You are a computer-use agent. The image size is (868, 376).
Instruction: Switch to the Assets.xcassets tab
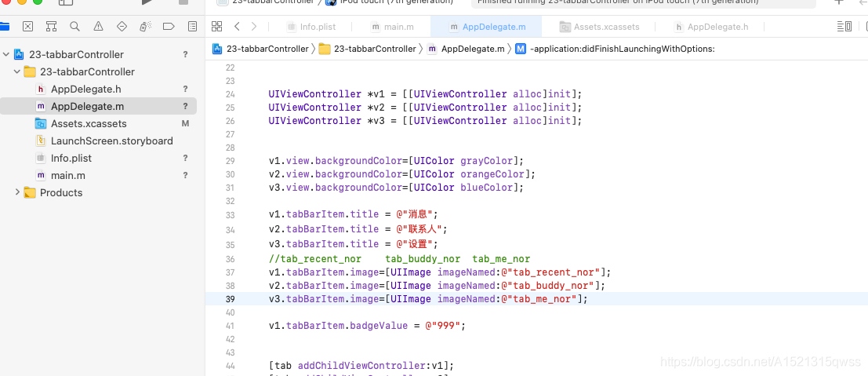coord(599,27)
